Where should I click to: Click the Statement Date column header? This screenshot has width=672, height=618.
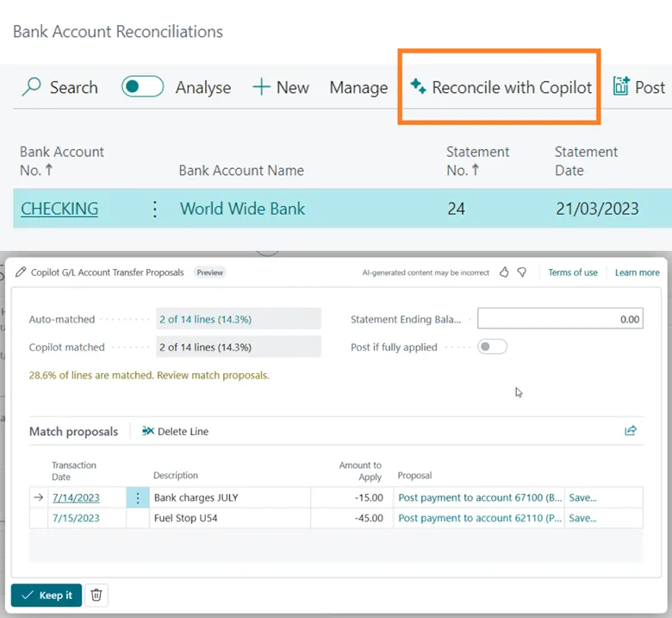[586, 161]
